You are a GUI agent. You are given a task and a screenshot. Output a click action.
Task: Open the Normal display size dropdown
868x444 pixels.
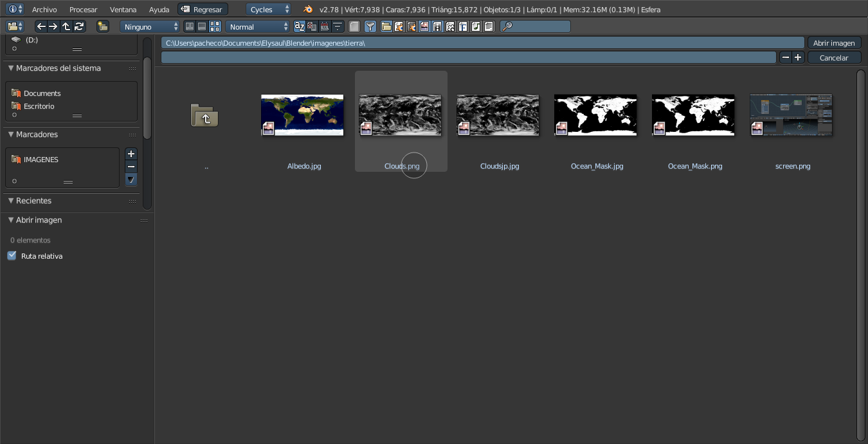click(x=258, y=26)
